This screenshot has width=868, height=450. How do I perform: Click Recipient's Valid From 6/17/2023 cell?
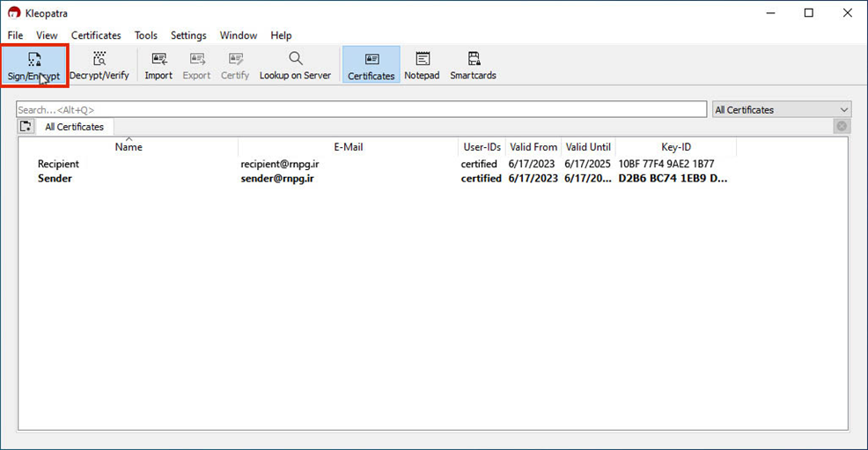click(532, 164)
